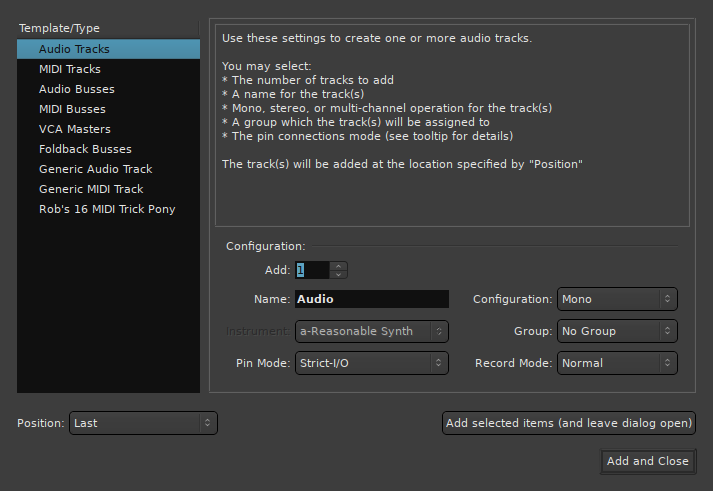
Task: Expand the Pin Mode Strict-I/O dropdown
Action: pos(371,363)
